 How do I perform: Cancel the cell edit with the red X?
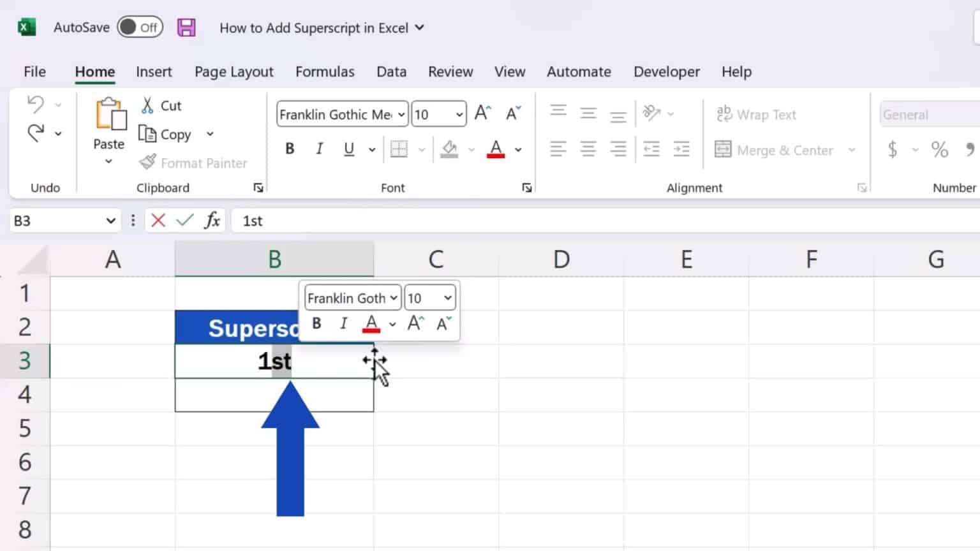158,220
